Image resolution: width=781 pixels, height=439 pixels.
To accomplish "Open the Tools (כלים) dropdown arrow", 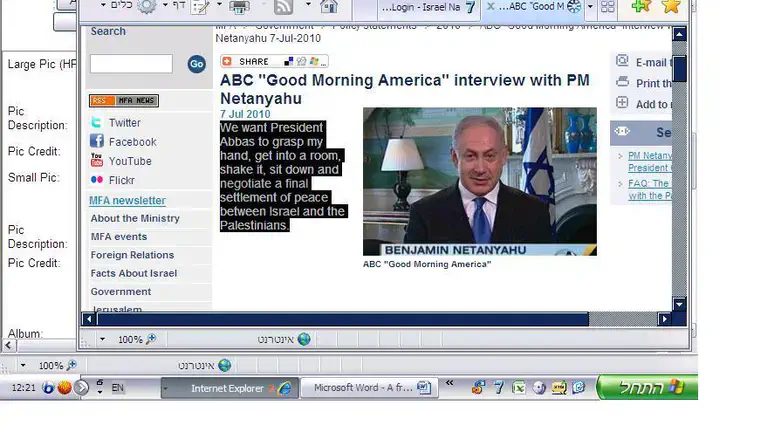I will [x=103, y=5].
